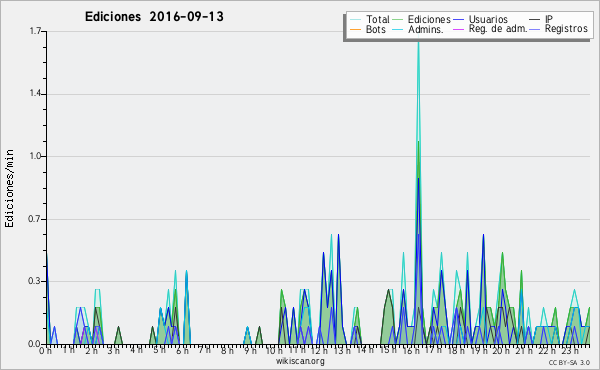Click the Registros legend label

566,29
